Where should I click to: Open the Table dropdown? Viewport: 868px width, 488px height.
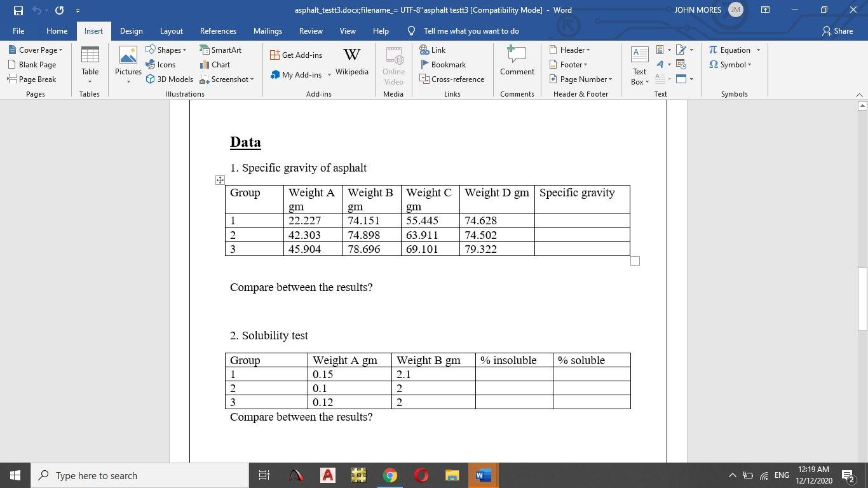90,64
